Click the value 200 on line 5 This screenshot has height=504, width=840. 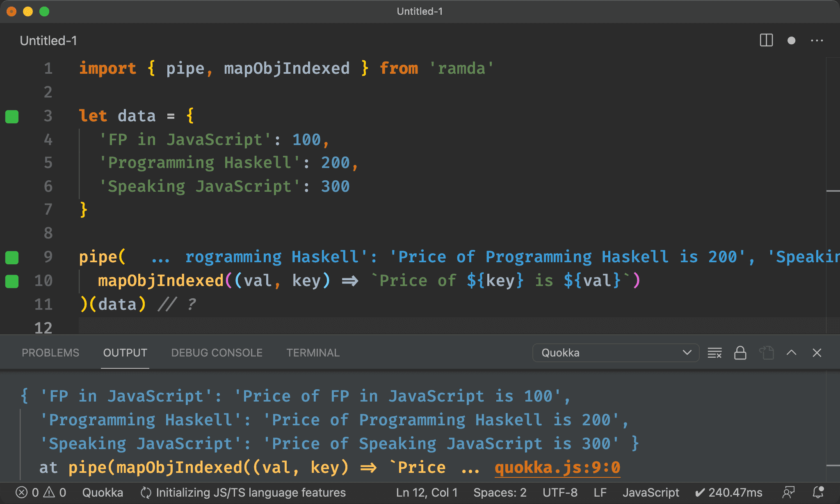[335, 163]
